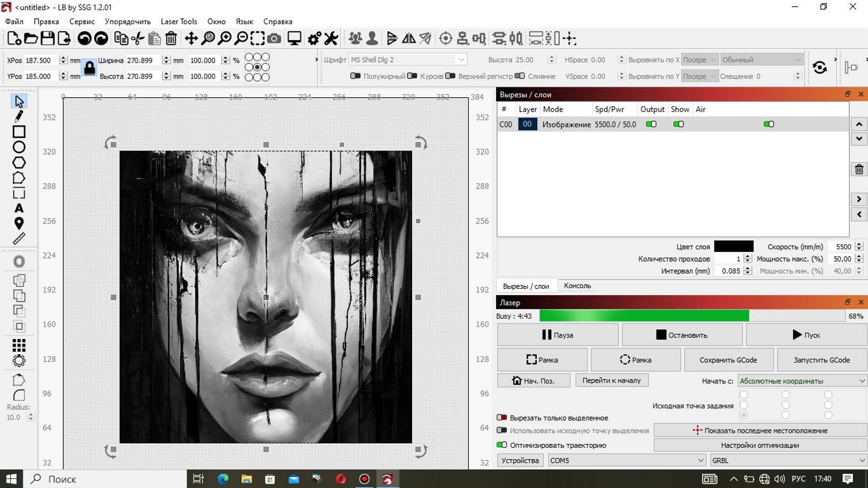
Task: Open the Сервис menu
Action: [82, 21]
